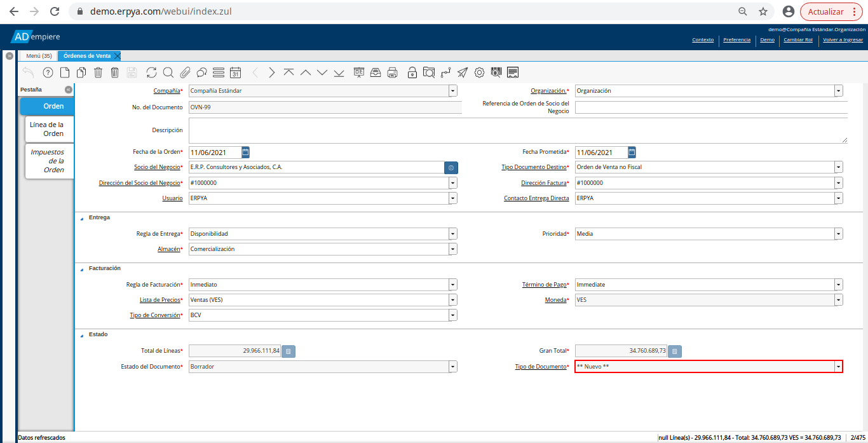Click the Refresh icon in the toolbar

(151, 72)
